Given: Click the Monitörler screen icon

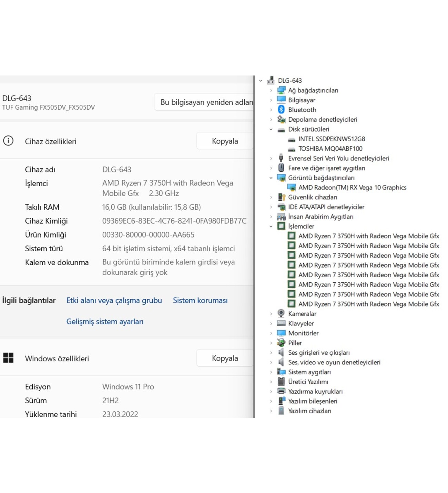Looking at the screenshot, I should pyautogui.click(x=281, y=333).
